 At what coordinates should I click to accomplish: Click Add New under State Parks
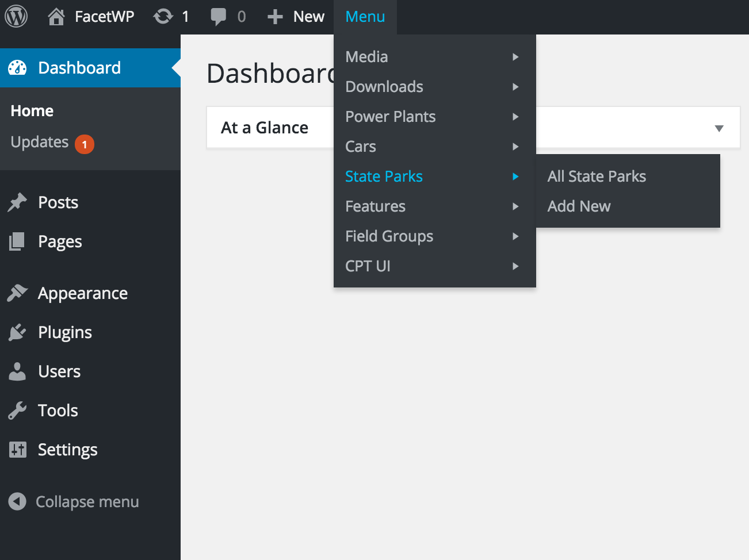tap(579, 206)
